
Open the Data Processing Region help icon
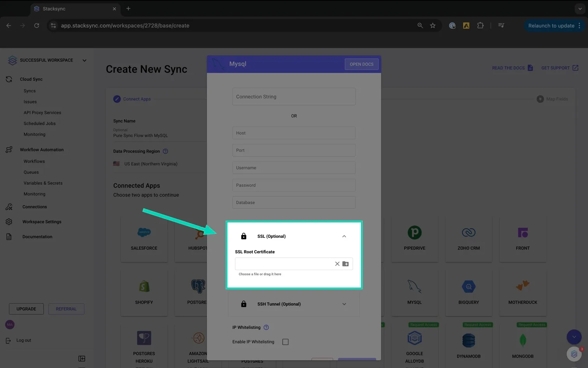tap(165, 151)
